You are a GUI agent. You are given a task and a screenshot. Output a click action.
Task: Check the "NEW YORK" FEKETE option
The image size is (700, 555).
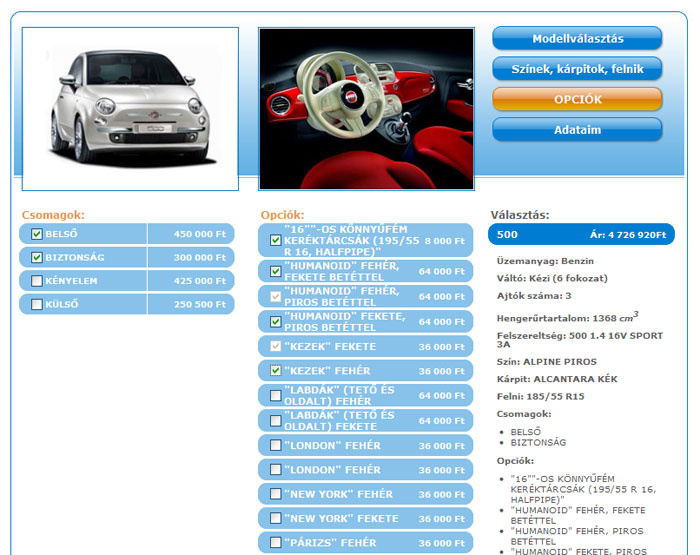click(x=275, y=518)
